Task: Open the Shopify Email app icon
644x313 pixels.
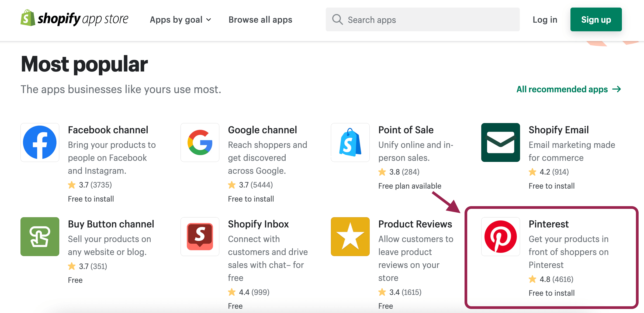Action: coord(501,142)
